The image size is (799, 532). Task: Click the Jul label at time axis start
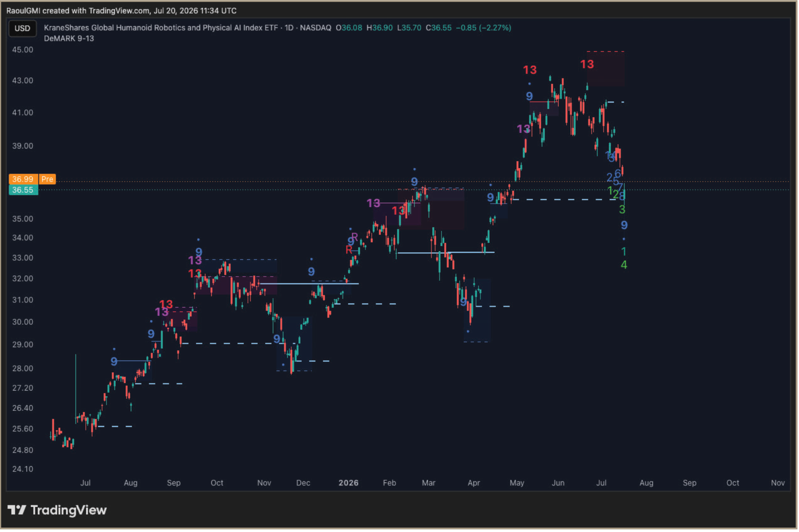point(85,483)
